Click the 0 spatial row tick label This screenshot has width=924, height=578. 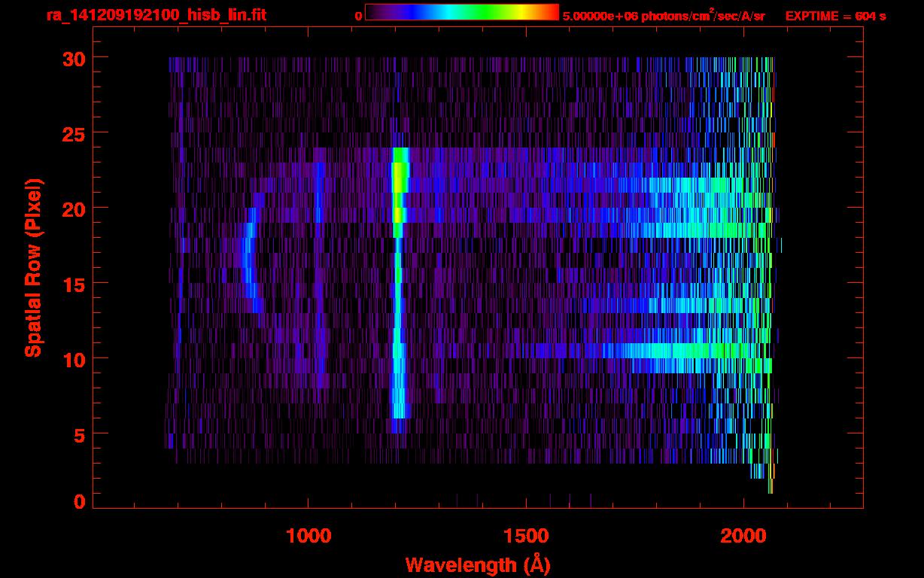[79, 502]
